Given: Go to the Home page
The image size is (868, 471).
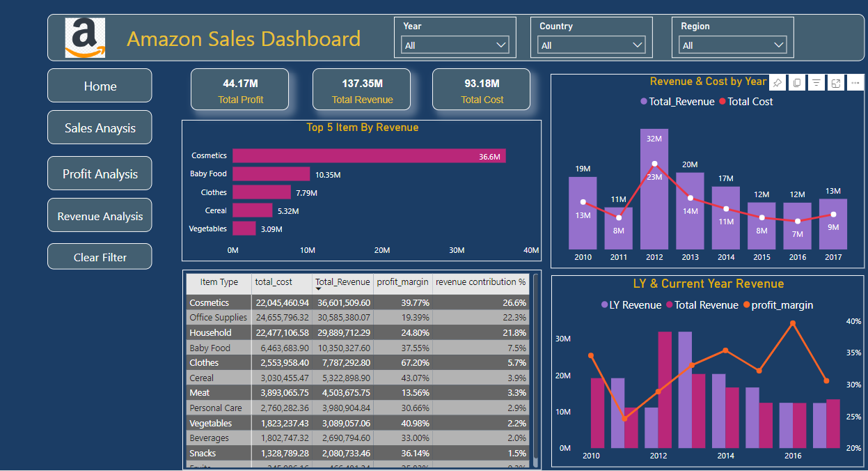Looking at the screenshot, I should (x=100, y=86).
